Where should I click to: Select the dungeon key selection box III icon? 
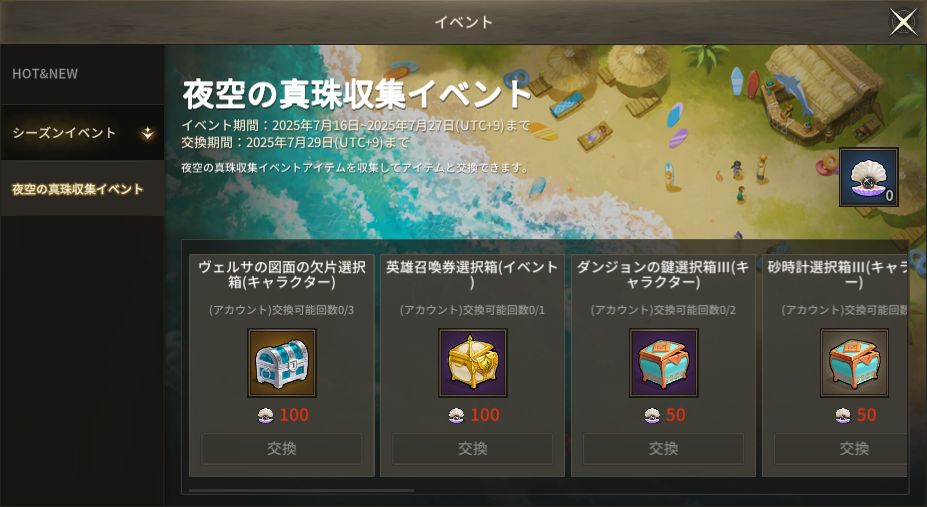click(x=663, y=363)
